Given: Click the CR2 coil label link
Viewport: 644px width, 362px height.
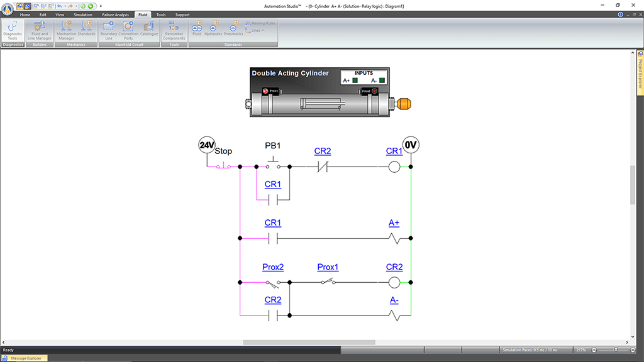Looking at the screenshot, I should [394, 267].
